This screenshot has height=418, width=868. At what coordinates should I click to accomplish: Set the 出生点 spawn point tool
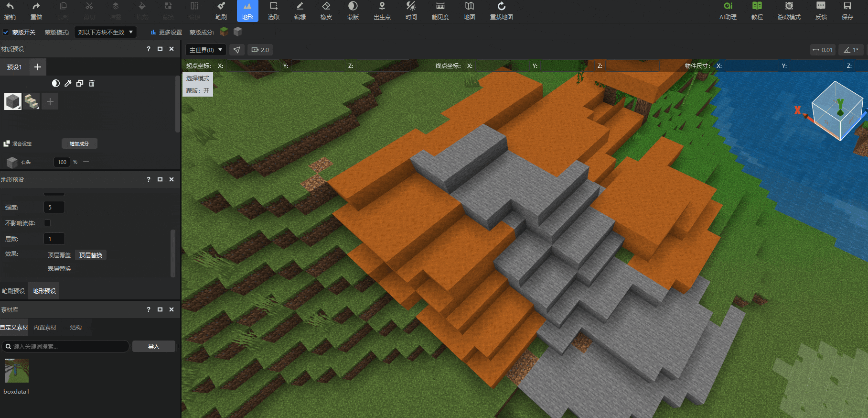[382, 11]
